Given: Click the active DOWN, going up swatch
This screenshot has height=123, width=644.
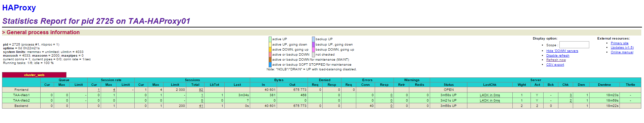Looking at the screenshot, I should 270,50.
